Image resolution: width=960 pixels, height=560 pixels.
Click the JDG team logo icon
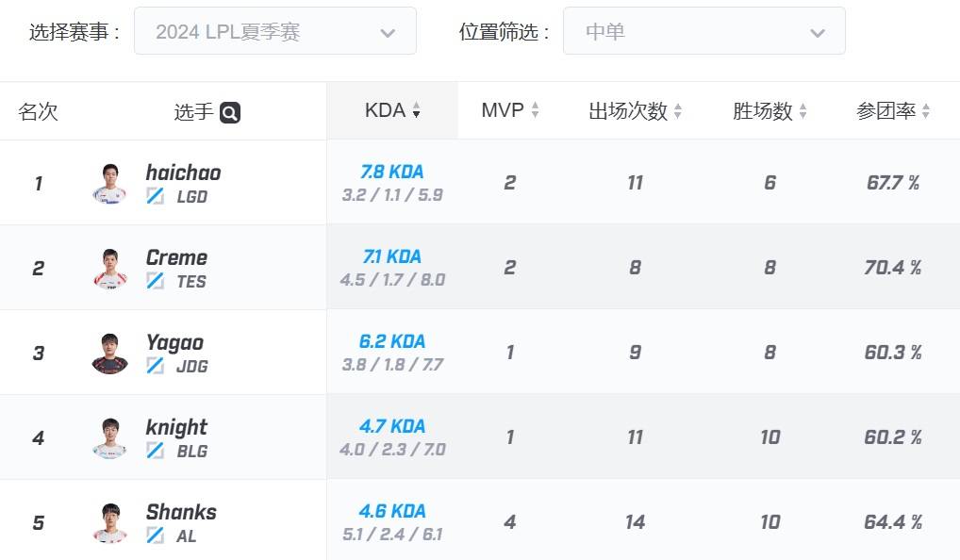[155, 366]
